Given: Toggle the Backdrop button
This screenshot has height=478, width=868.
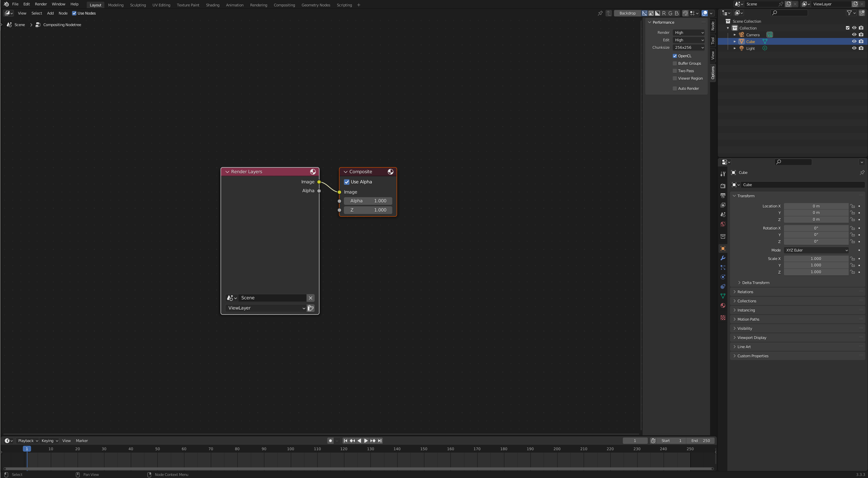Looking at the screenshot, I should (627, 13).
